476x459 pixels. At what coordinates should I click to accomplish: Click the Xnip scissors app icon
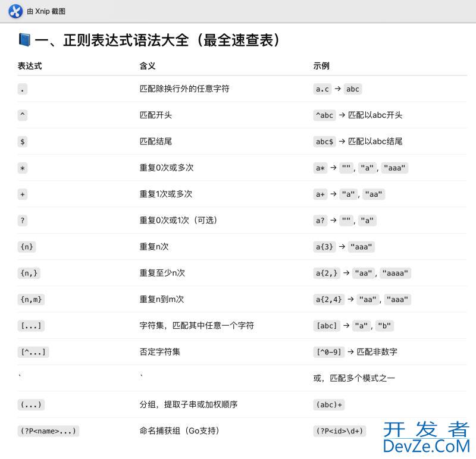tap(15, 11)
